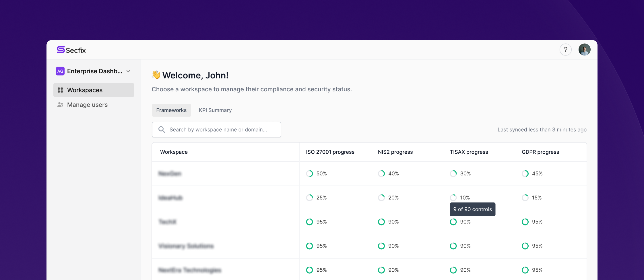Click the Manage users people icon
Viewport: 644px width, 280px height.
[60, 105]
